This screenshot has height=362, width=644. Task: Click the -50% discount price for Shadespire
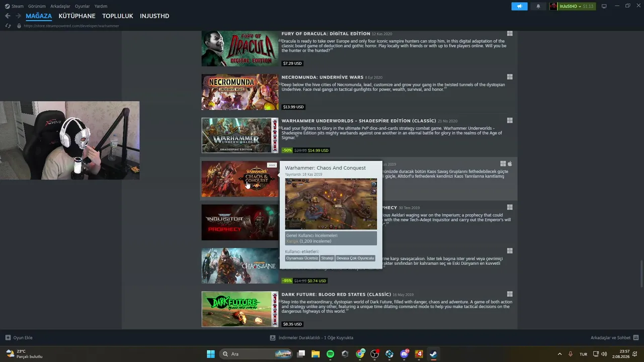pyautogui.click(x=305, y=150)
